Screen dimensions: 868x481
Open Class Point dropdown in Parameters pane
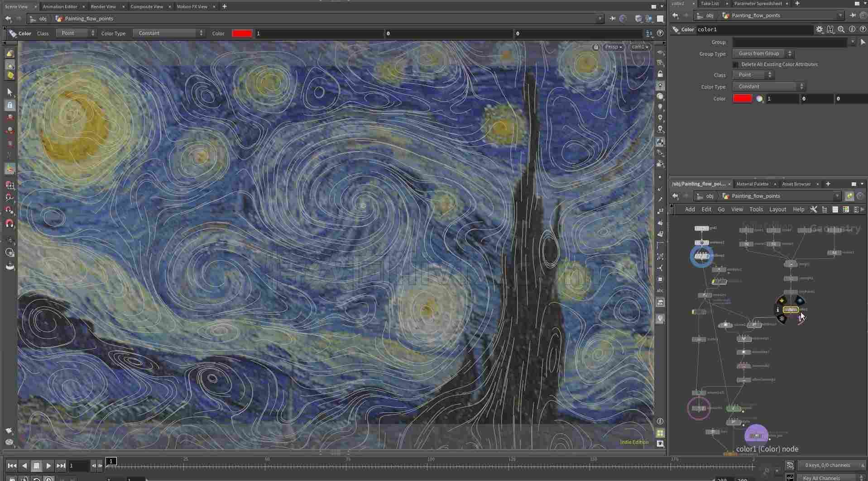tap(753, 75)
